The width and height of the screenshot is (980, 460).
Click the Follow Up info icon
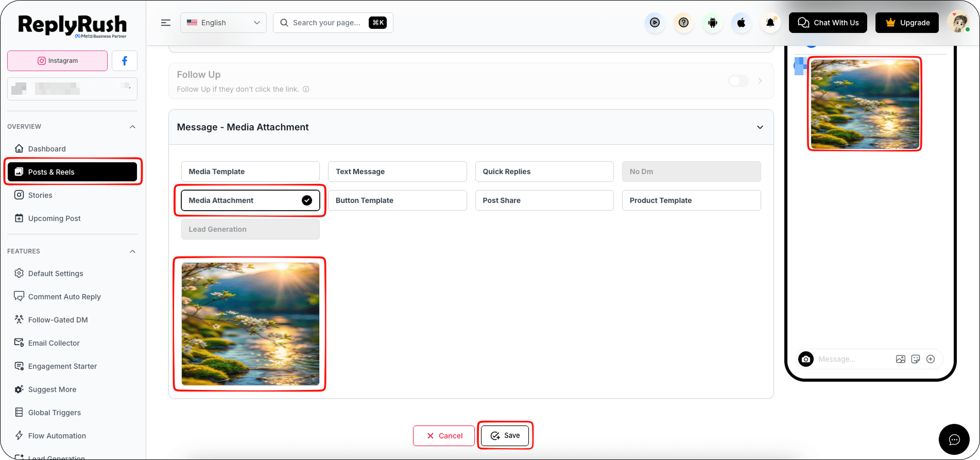(306, 89)
